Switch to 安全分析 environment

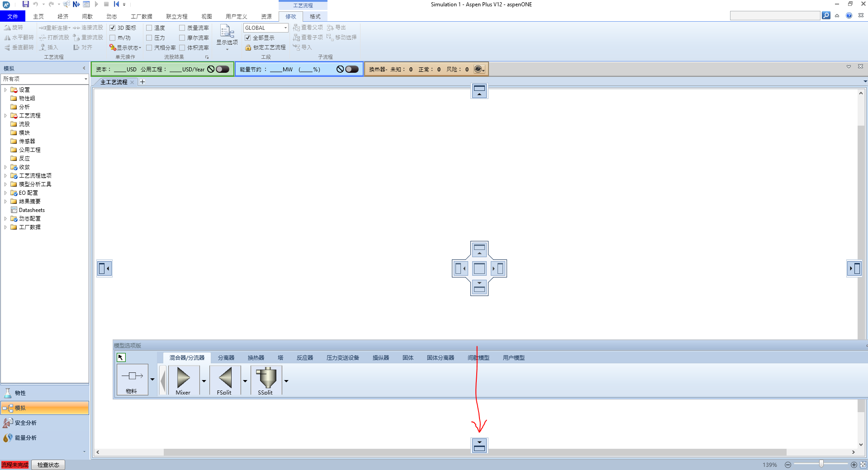(x=45, y=423)
